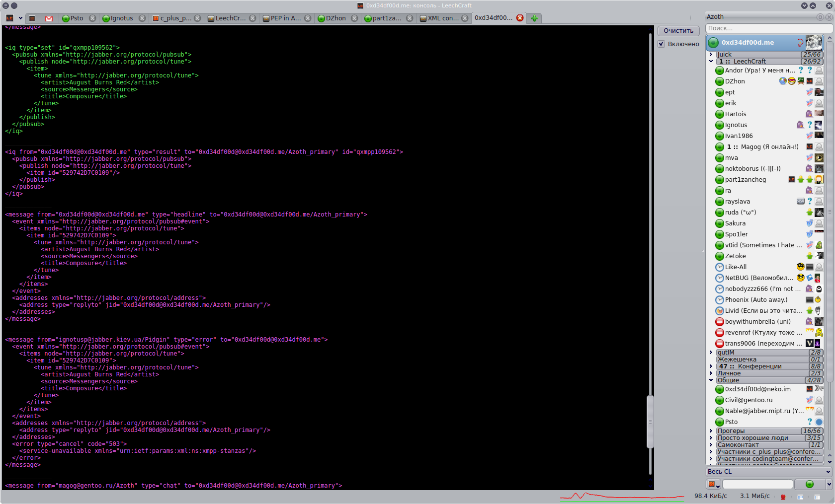Click the question mark icon beside Ignotus

(x=810, y=125)
